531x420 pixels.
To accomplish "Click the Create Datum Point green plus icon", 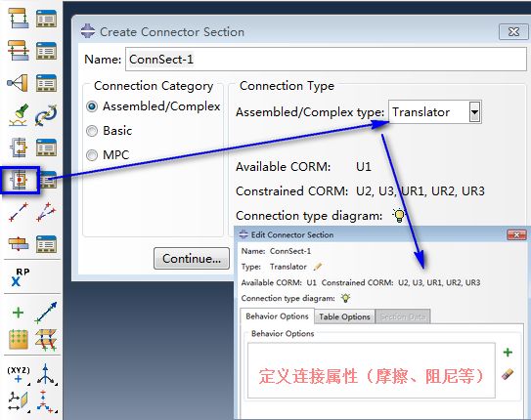I will (x=18, y=313).
